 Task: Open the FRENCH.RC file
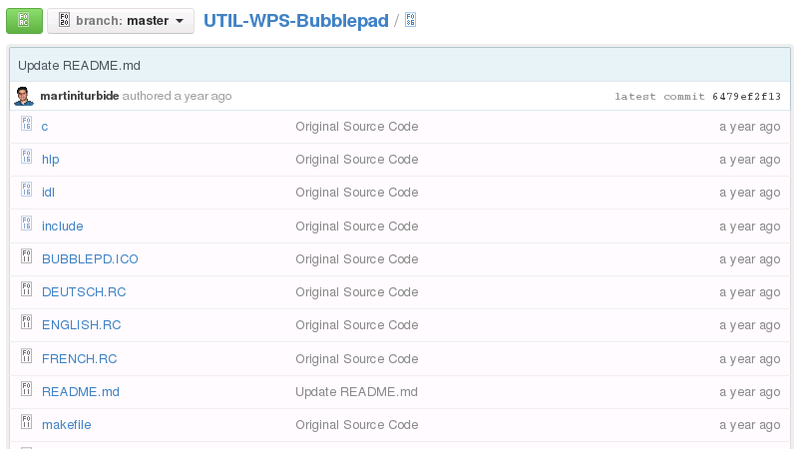pyautogui.click(x=79, y=359)
